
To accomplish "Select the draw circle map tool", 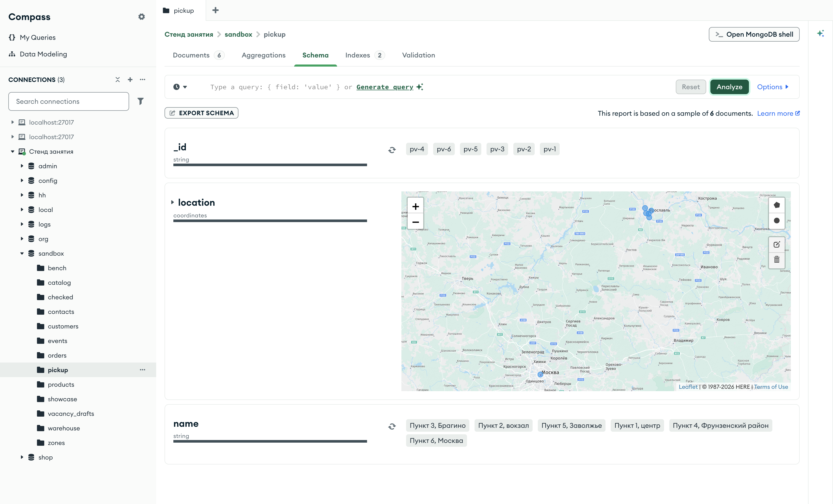I will coord(777,221).
